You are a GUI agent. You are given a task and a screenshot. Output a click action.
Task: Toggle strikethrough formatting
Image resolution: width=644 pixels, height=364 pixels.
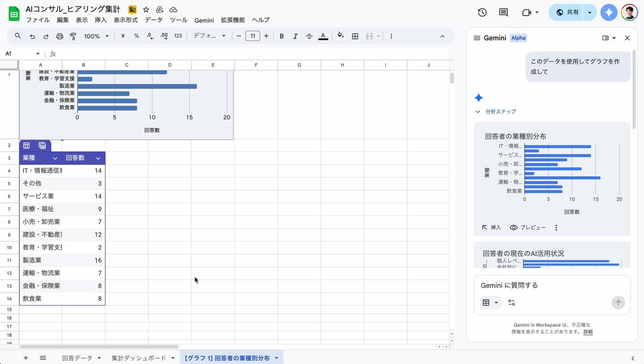coord(309,36)
